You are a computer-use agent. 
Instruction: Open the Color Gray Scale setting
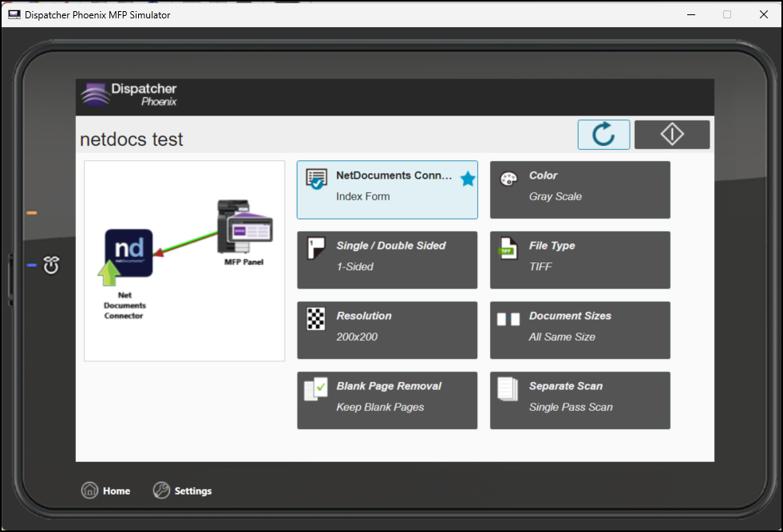579,190
